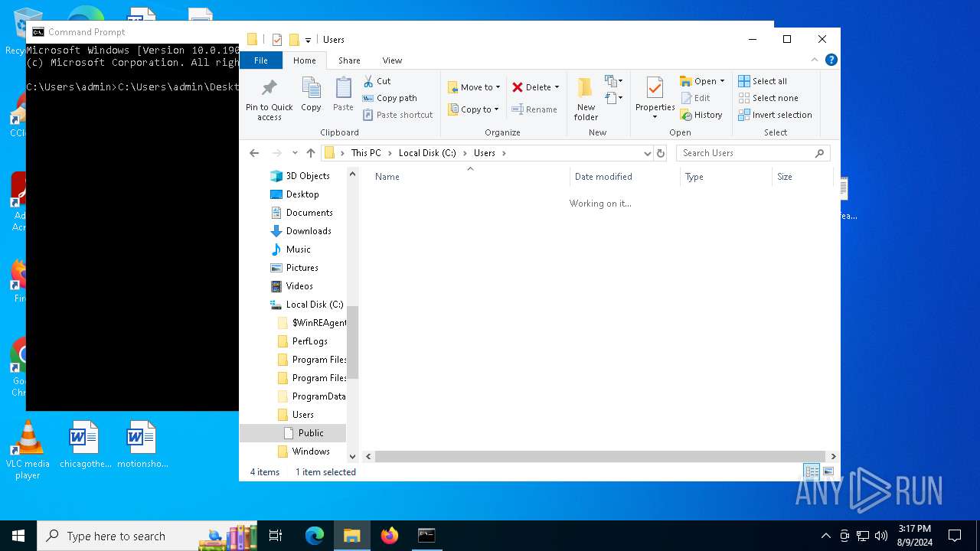
Task: Switch to the View ribbon tab
Action: 392,60
